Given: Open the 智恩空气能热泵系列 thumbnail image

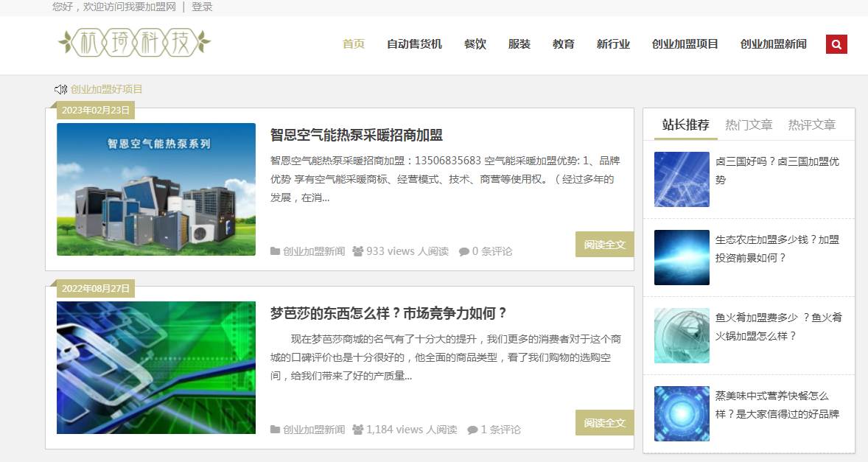Looking at the screenshot, I should pyautogui.click(x=156, y=189).
